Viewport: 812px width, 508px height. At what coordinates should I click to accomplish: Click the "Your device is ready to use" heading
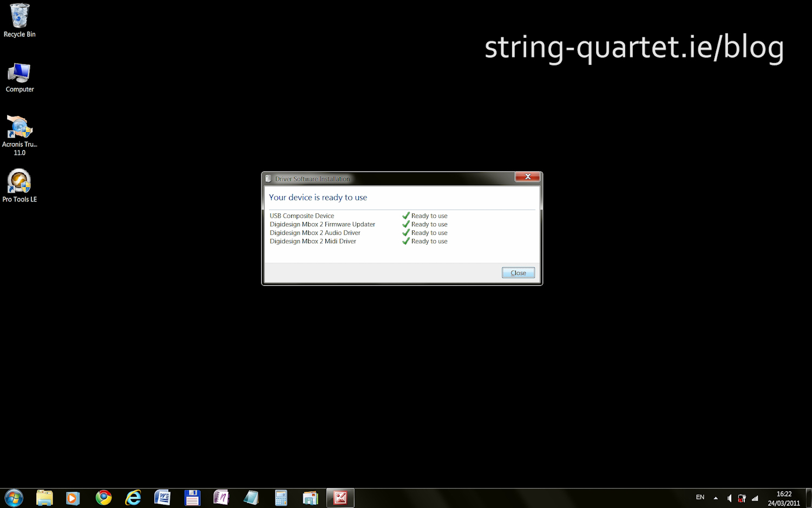coord(318,198)
